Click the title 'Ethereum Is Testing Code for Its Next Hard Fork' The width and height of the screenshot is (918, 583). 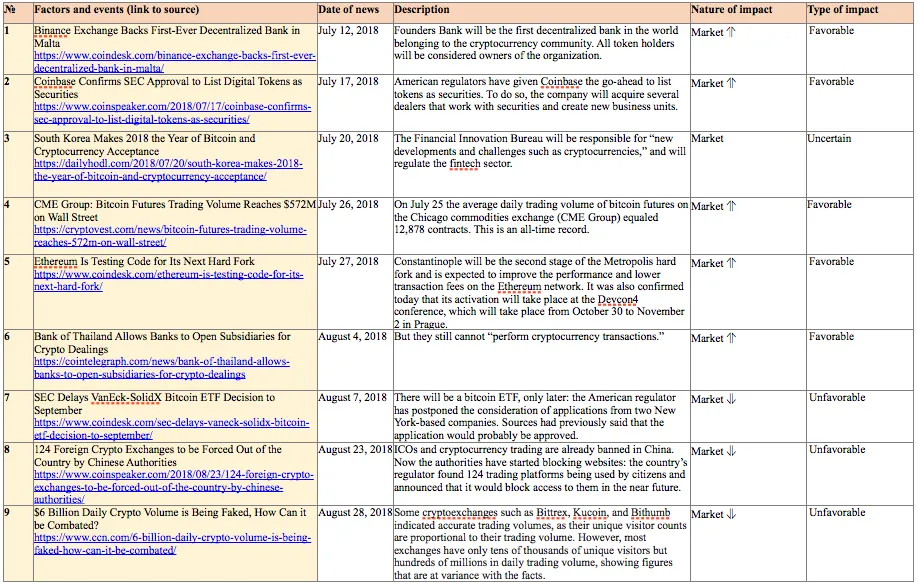144,261
